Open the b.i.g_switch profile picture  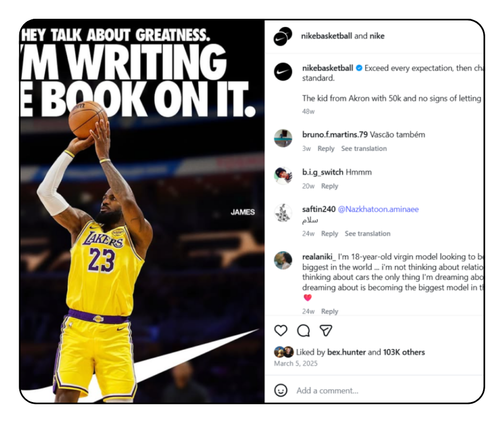click(283, 176)
